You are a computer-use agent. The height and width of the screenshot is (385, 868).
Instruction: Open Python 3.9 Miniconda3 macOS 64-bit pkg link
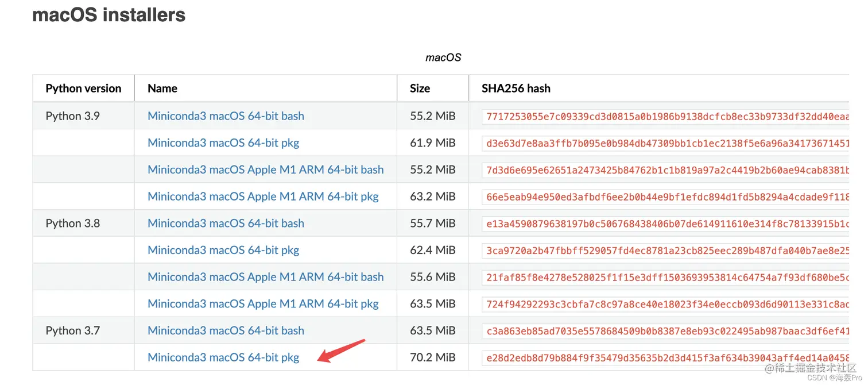223,143
